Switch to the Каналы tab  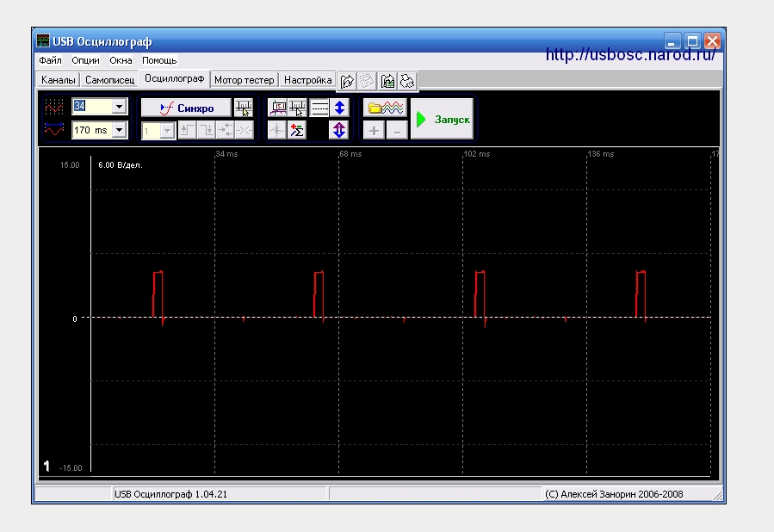tap(59, 80)
